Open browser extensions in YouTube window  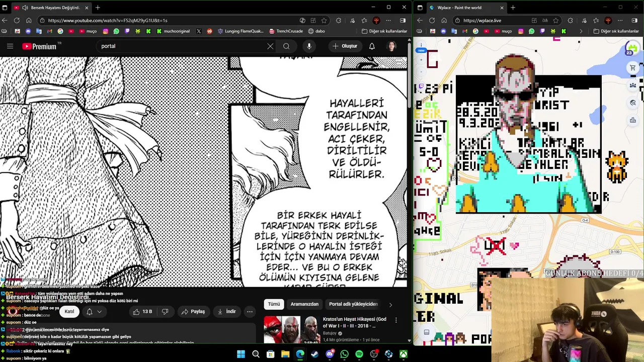tap(339, 21)
